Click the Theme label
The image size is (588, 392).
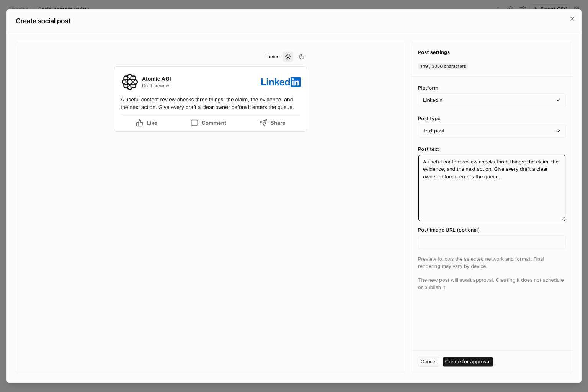272,57
